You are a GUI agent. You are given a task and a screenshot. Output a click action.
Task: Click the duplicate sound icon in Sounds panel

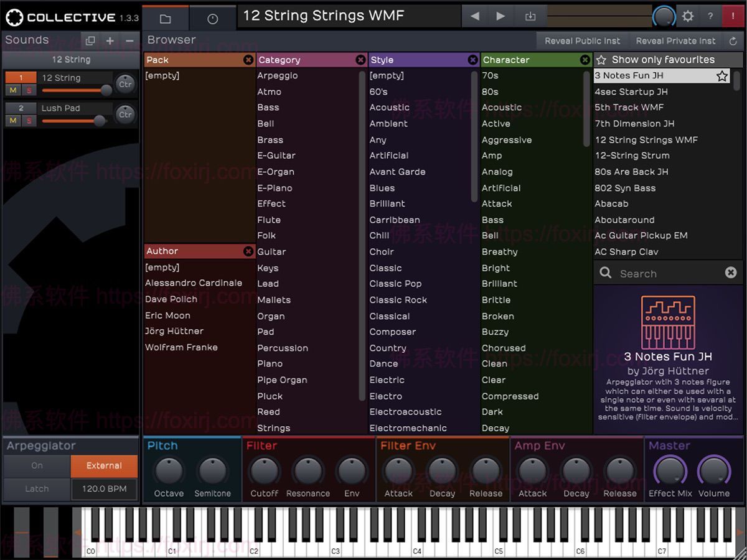[90, 39]
